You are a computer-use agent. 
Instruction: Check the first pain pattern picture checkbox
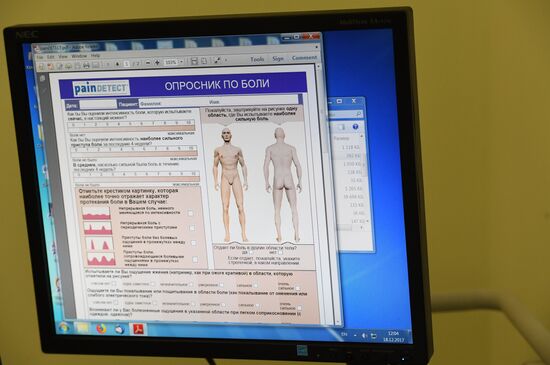190,213
